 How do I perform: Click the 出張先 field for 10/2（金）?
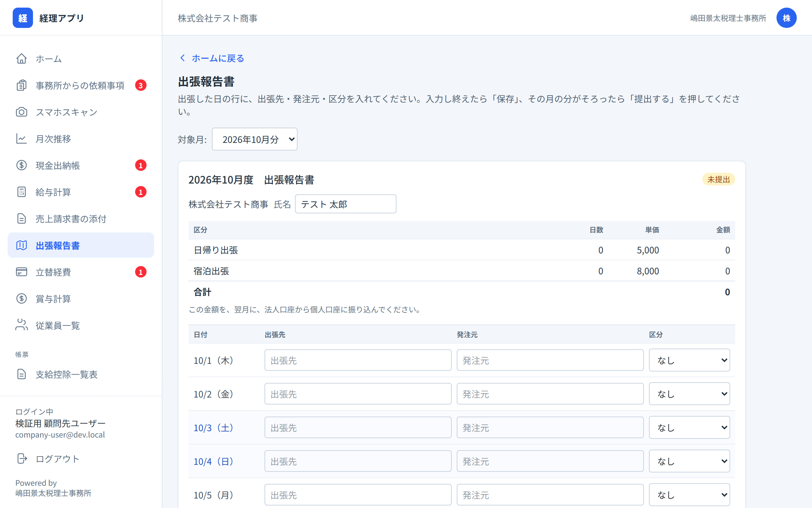tap(358, 394)
